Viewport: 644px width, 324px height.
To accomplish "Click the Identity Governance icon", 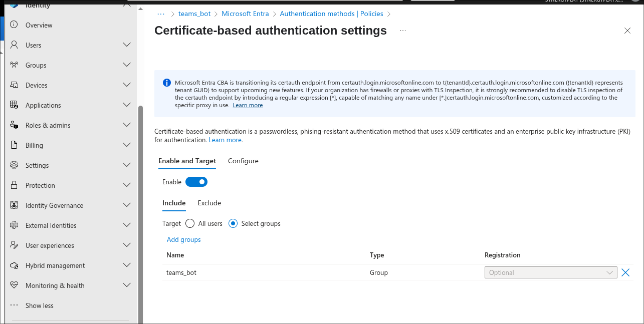I will pyautogui.click(x=14, y=205).
